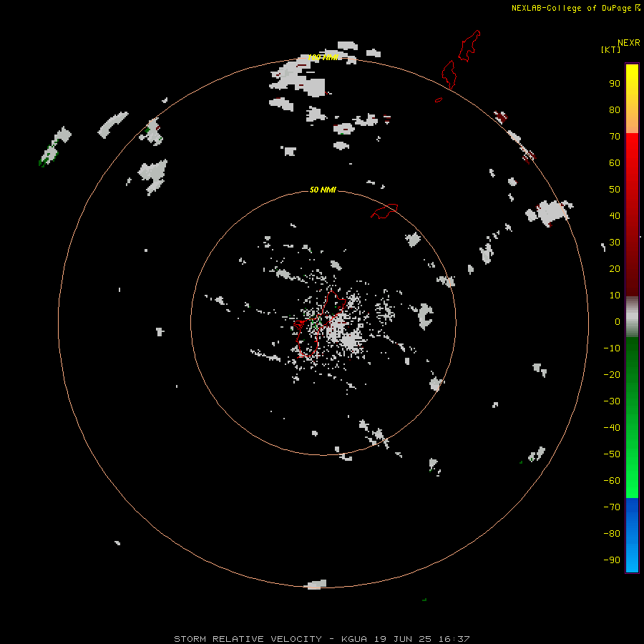Click the 10 label on the legend
The width and height of the screenshot is (644, 644).
tap(615, 296)
